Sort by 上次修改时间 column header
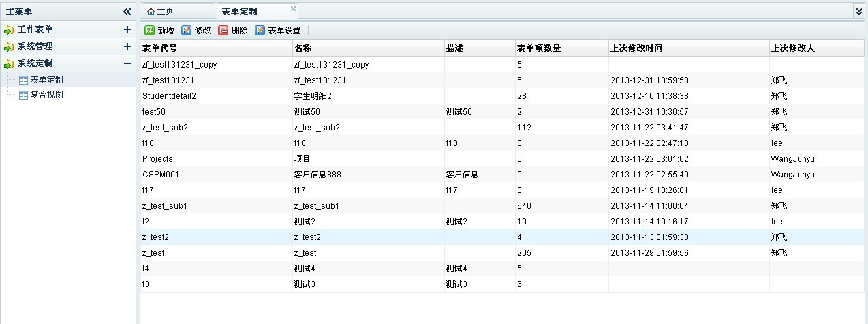 pos(688,48)
